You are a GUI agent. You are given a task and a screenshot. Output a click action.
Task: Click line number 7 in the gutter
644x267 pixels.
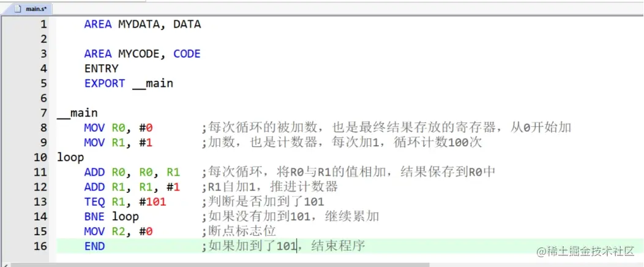pos(43,113)
